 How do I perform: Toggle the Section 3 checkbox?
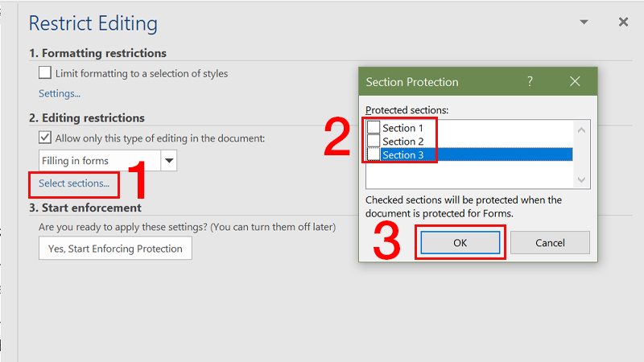(x=374, y=154)
